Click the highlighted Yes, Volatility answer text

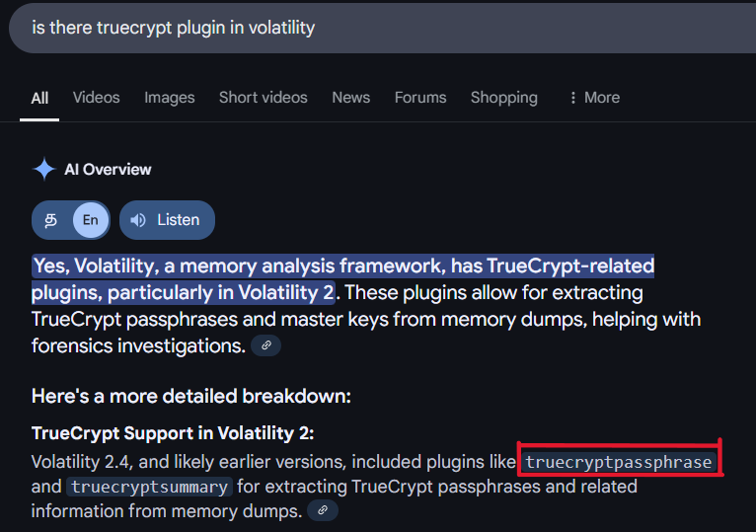[342, 266]
